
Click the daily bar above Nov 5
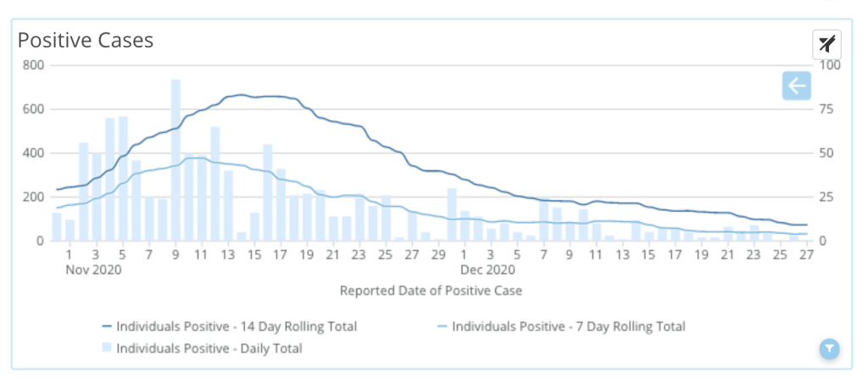click(x=123, y=178)
